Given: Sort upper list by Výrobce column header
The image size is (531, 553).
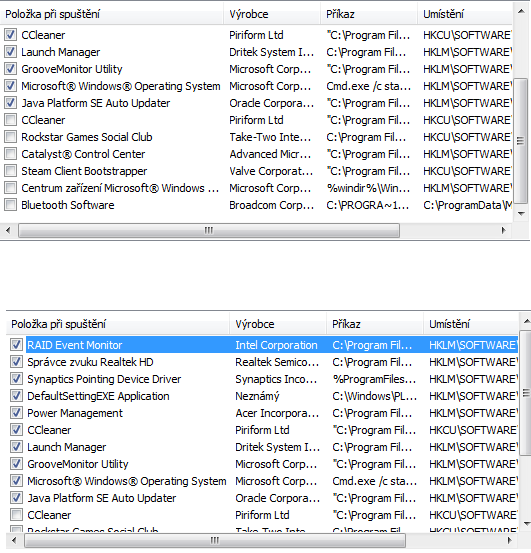Looking at the screenshot, I should 272,14.
